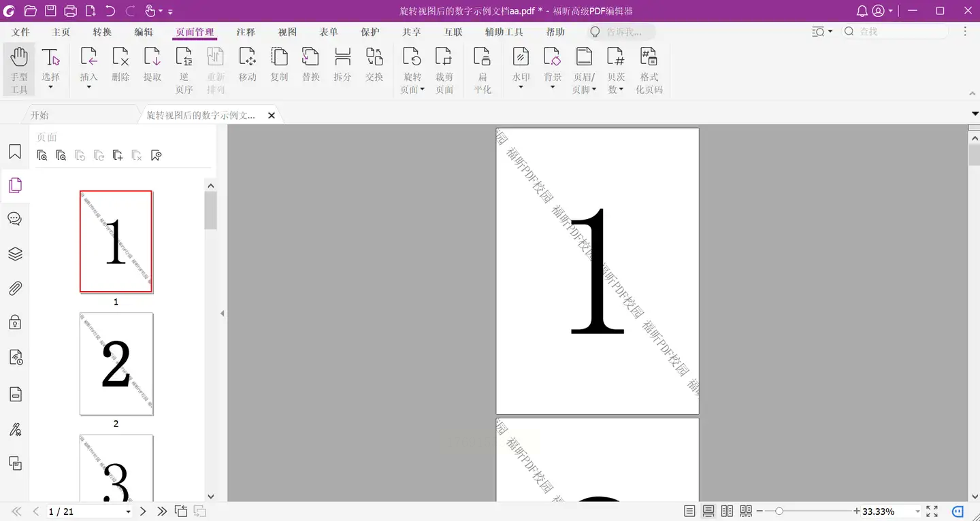Close the 旋转视图后的数字示例文 document tab

pyautogui.click(x=272, y=116)
